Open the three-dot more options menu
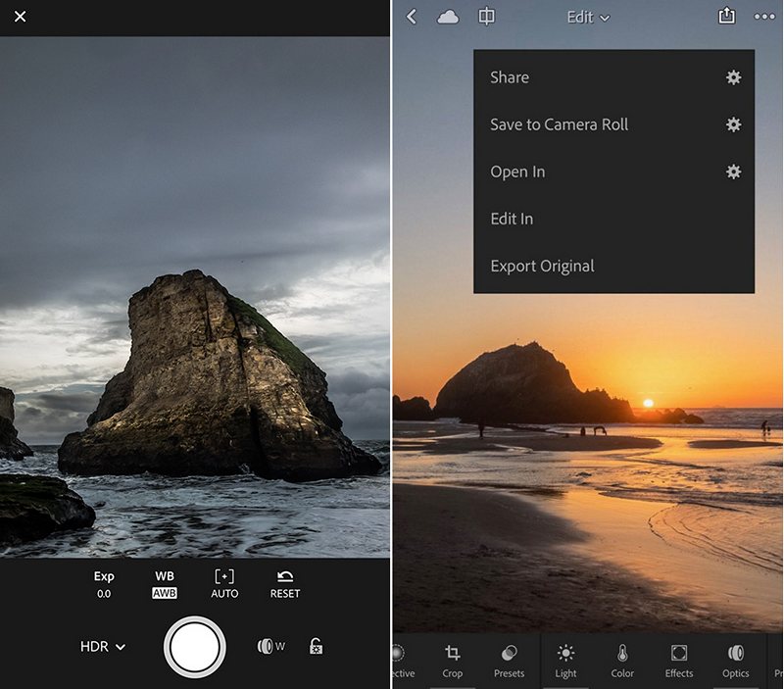 764,17
